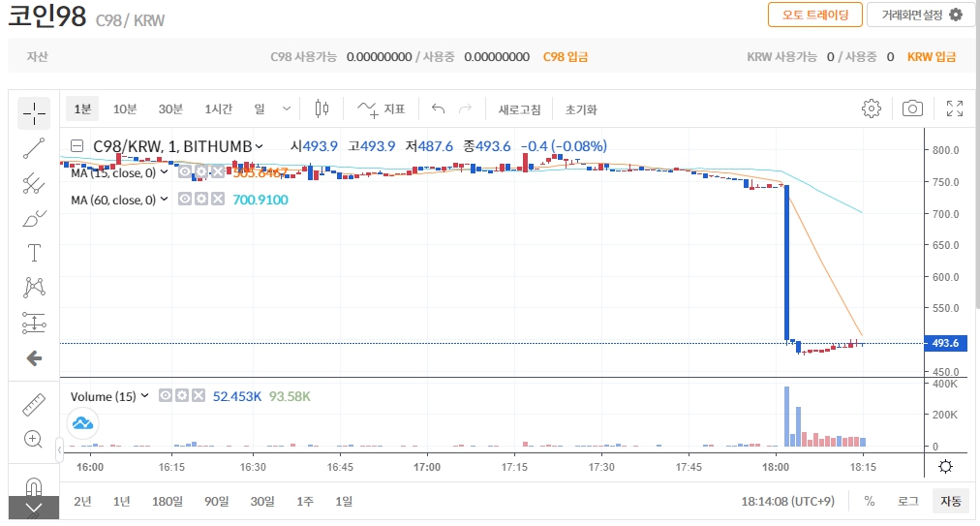Viewport: 980px width, 526px height.
Task: Open chart properties gear in top toolbar
Action: (872, 108)
